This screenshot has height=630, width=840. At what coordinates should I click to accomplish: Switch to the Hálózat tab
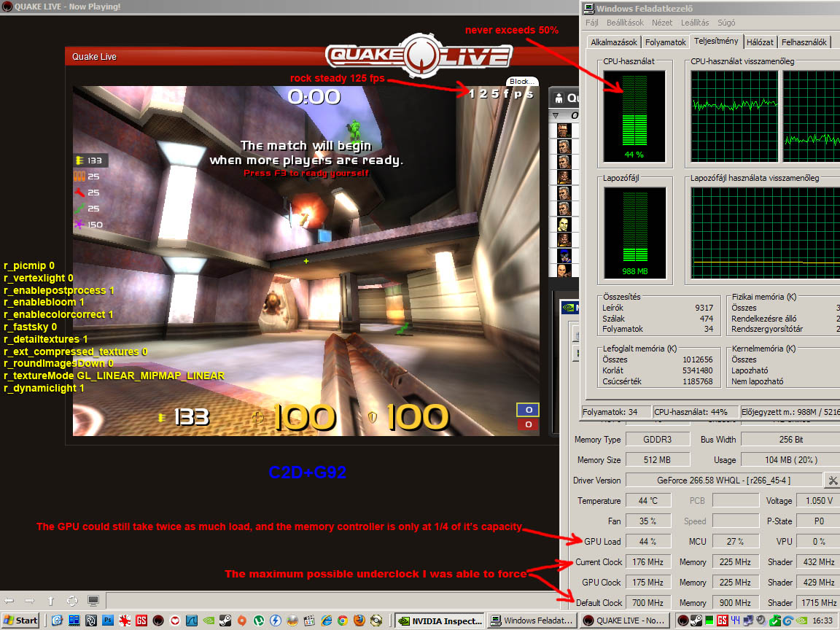pyautogui.click(x=760, y=42)
